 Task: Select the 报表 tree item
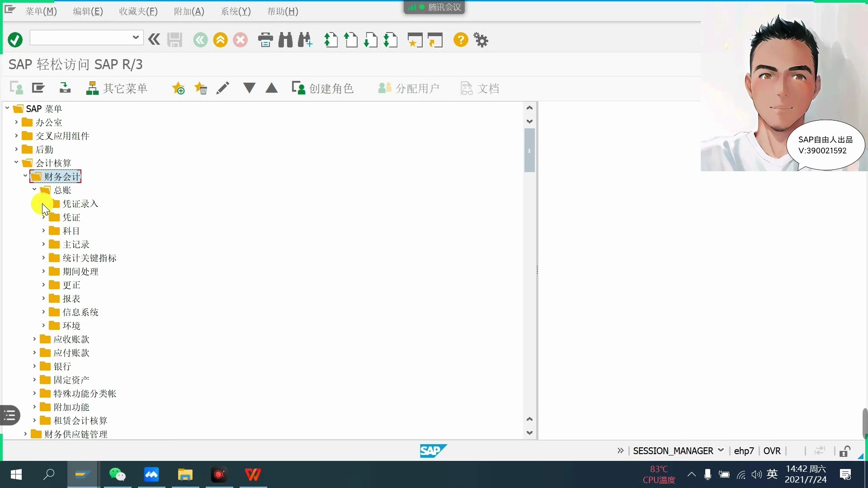[71, 299]
